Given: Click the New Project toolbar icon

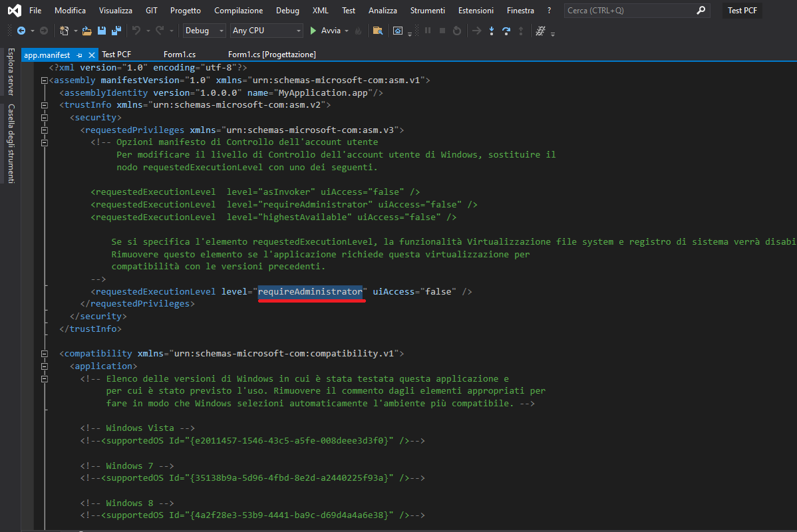Looking at the screenshot, I should point(64,31).
